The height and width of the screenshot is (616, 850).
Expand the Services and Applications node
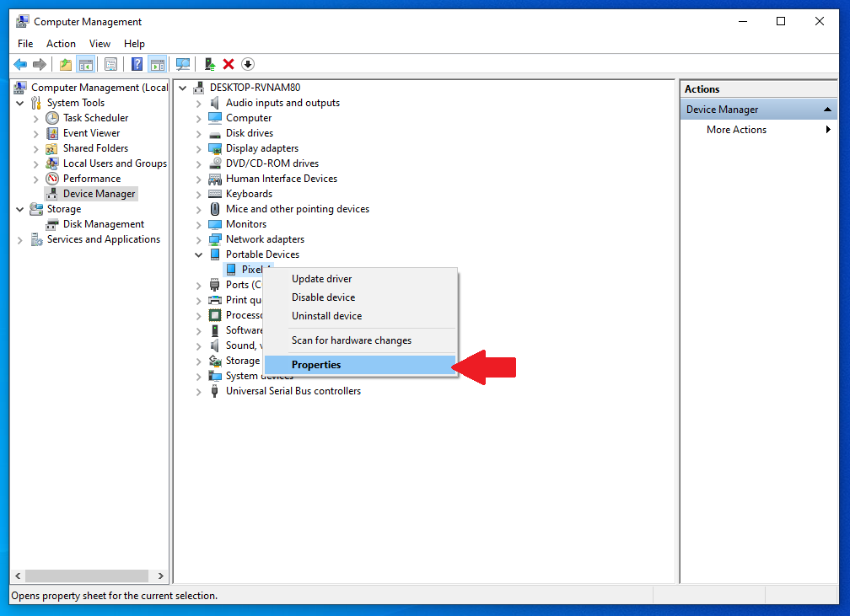click(19, 240)
